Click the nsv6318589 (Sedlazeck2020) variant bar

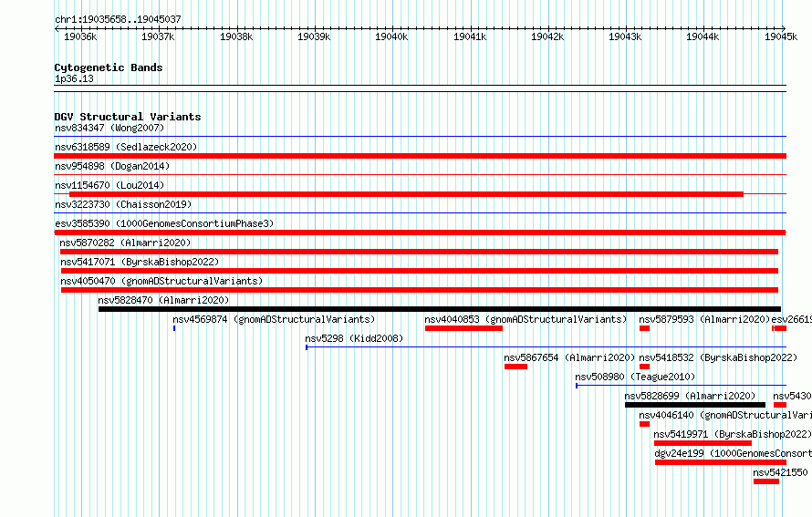click(420, 156)
